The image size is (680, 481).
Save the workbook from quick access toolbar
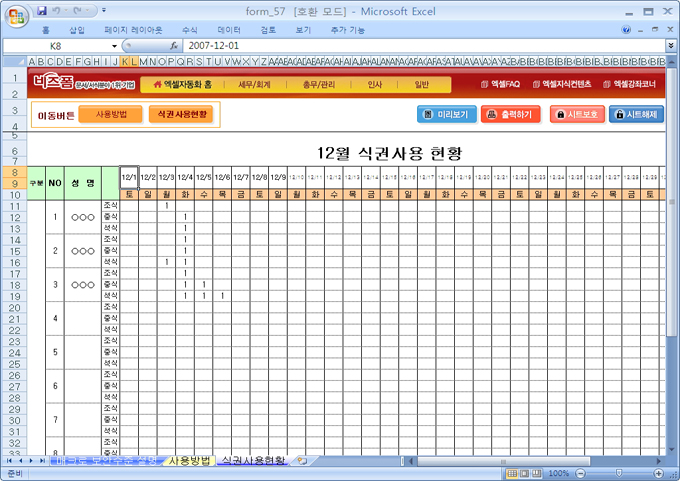tap(42, 10)
